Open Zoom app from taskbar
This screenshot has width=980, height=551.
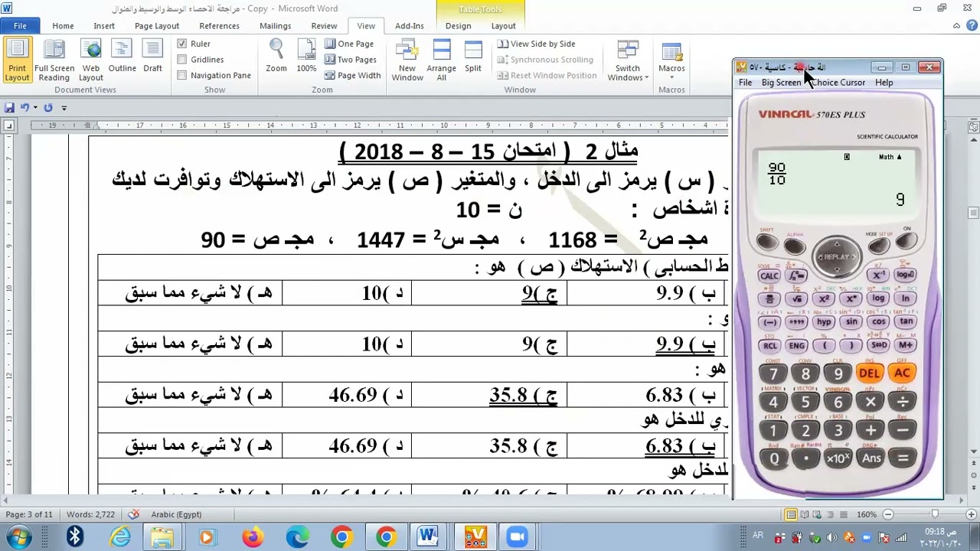[x=518, y=536]
